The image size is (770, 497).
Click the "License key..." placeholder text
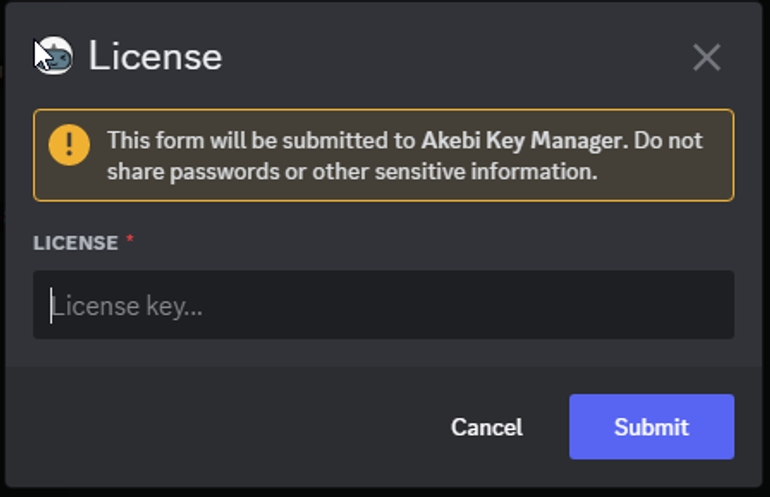point(128,306)
